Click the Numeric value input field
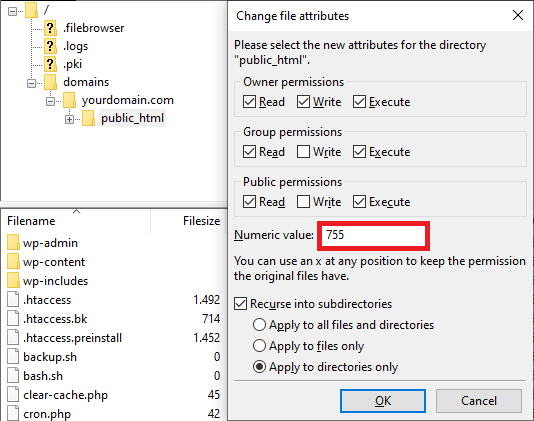Viewport: 534px width, 421px height. (x=373, y=236)
